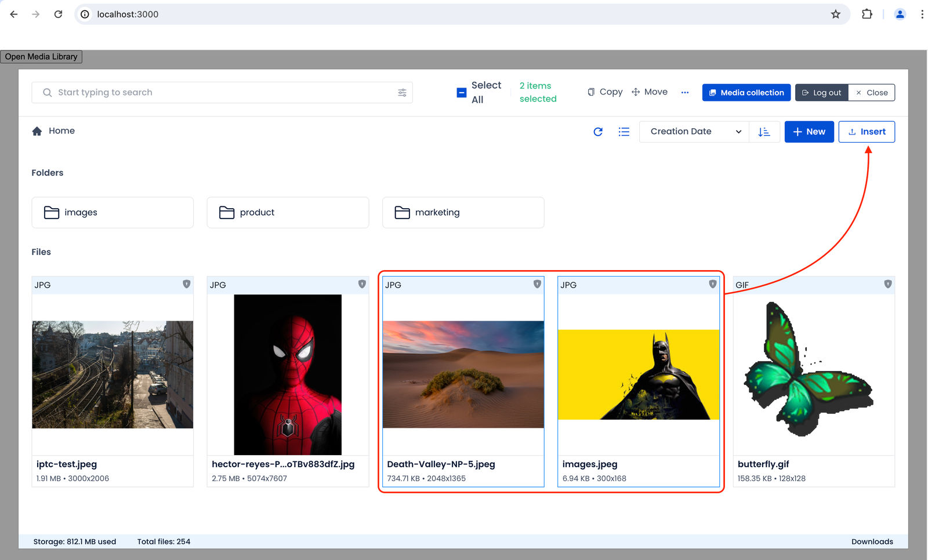Select the Spider-Man image thumbnail

click(288, 374)
